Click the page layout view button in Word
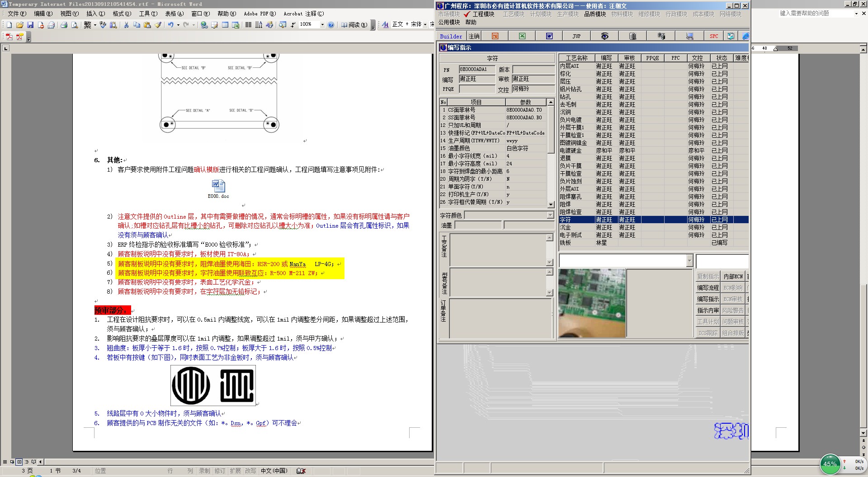The height and width of the screenshot is (477, 868). coord(19,462)
